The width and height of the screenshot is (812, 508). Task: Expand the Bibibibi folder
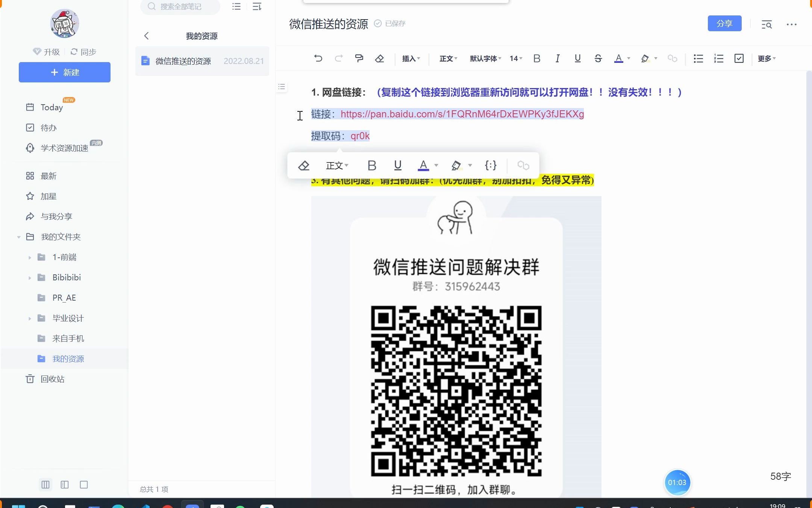(30, 278)
